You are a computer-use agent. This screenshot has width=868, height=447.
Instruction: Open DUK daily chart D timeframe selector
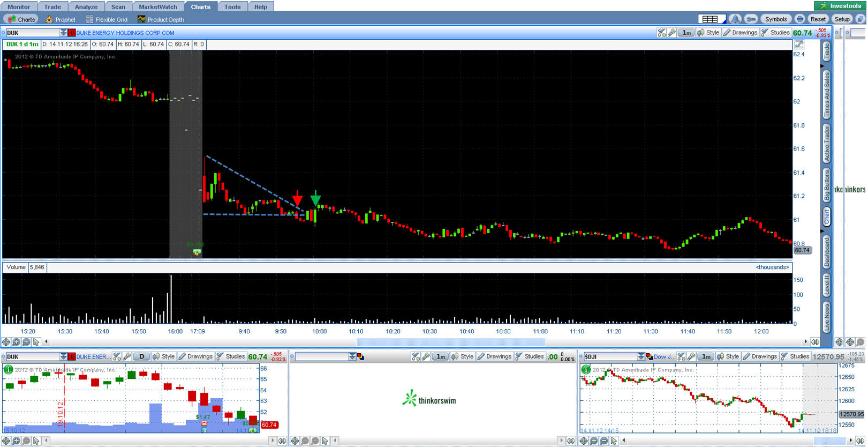pos(141,356)
